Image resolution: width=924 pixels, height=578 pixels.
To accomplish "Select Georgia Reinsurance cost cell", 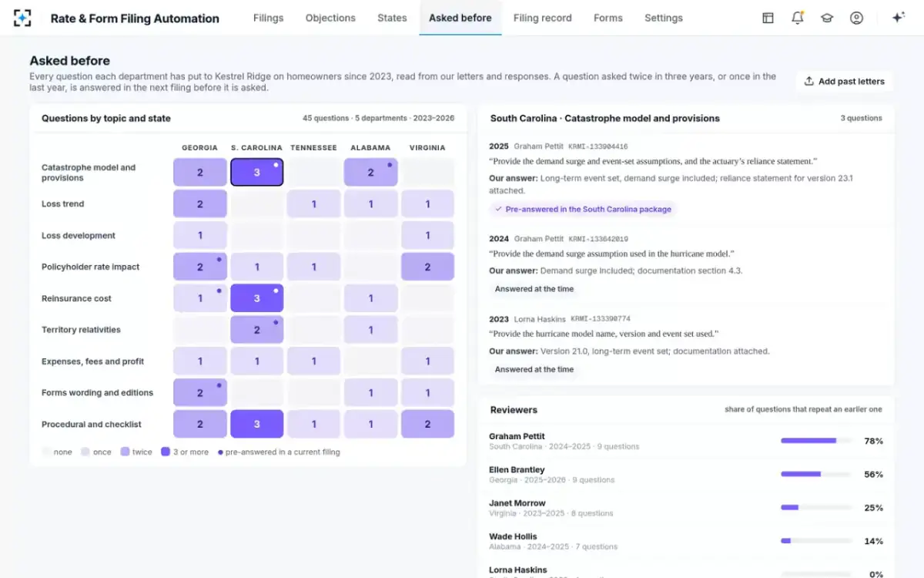I will pos(200,298).
